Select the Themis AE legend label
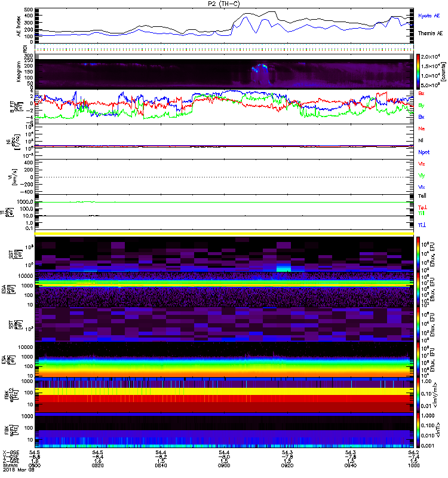 point(430,33)
